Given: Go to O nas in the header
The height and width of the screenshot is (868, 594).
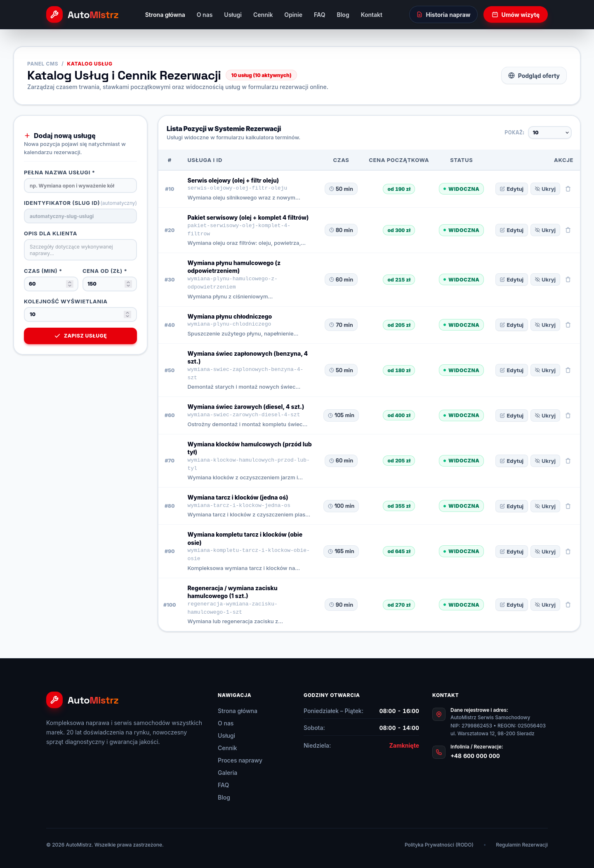Looking at the screenshot, I should pos(205,15).
